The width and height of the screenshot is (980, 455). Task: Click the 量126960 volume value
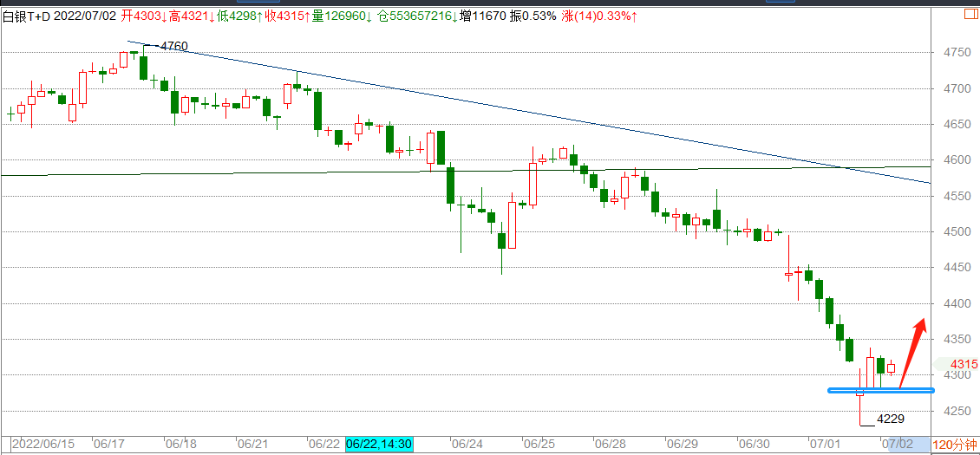[341, 16]
